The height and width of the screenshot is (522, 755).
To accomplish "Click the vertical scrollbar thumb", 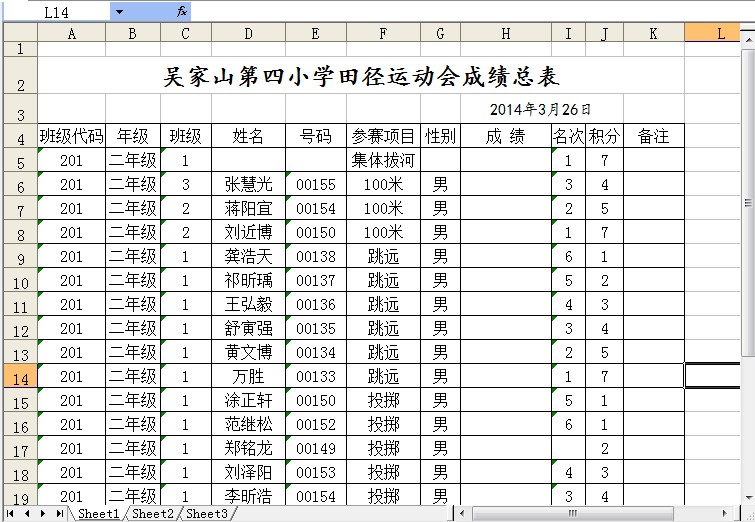I will coord(749,200).
